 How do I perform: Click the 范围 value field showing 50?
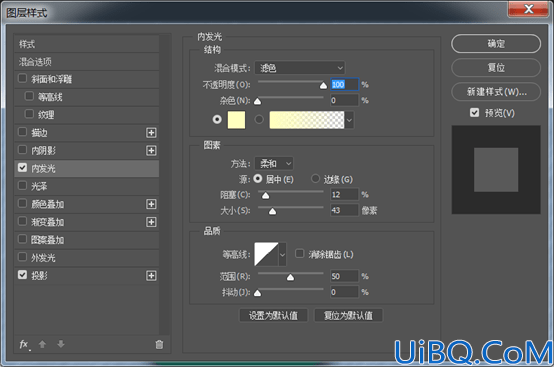344,276
